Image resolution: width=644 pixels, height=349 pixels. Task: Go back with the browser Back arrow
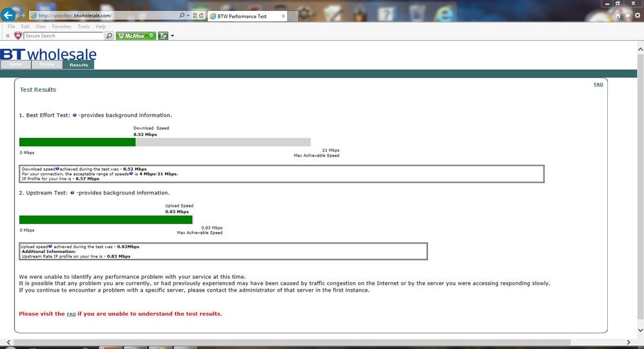8,15
